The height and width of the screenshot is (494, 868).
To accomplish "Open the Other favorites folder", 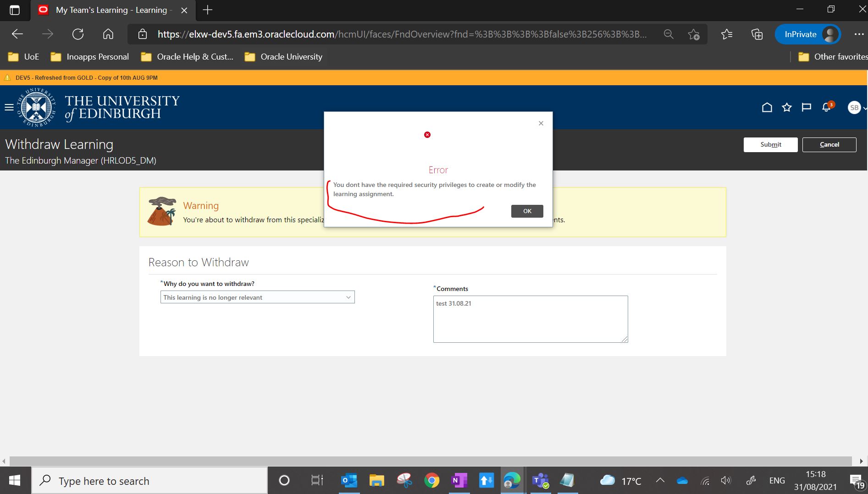I will tap(832, 57).
